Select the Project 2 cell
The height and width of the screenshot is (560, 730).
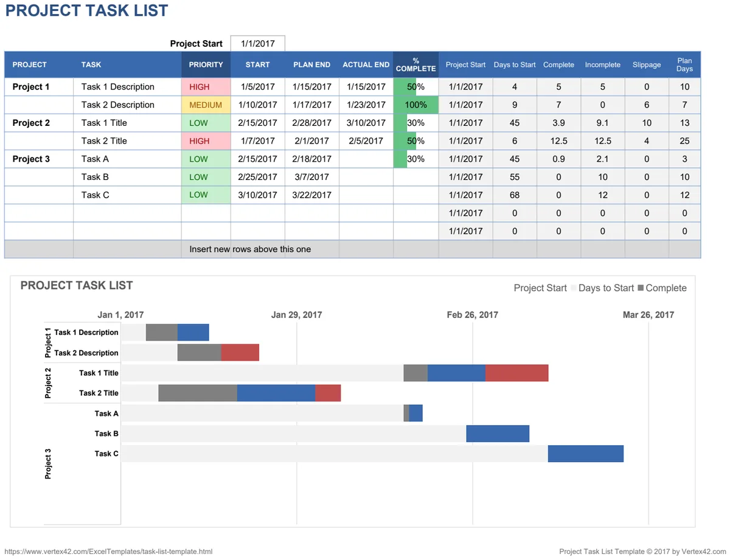point(39,123)
